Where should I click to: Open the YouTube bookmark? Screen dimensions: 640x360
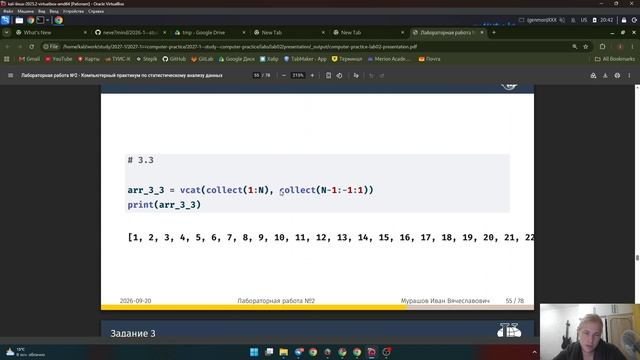(x=59, y=59)
